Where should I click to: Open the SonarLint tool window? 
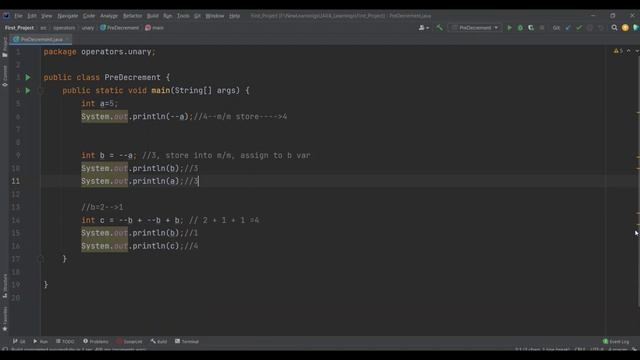(x=129, y=341)
